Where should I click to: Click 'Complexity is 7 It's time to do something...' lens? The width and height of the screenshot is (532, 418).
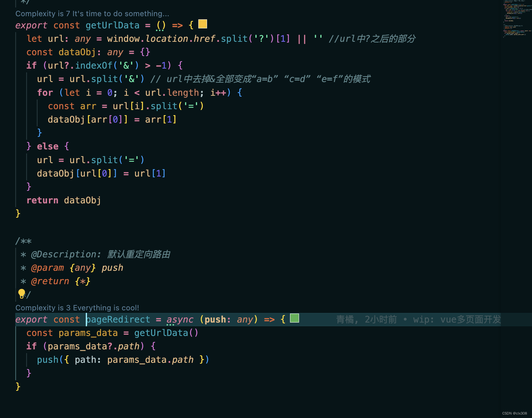click(92, 14)
